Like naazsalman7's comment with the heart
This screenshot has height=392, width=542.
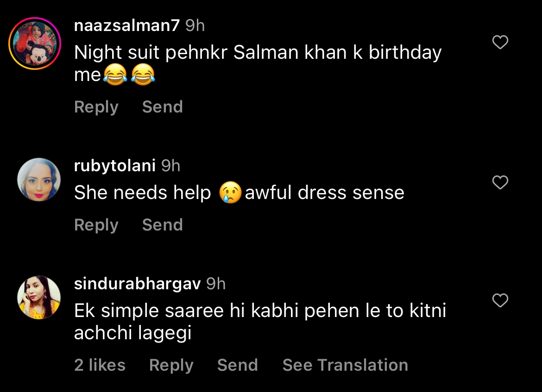pos(500,43)
